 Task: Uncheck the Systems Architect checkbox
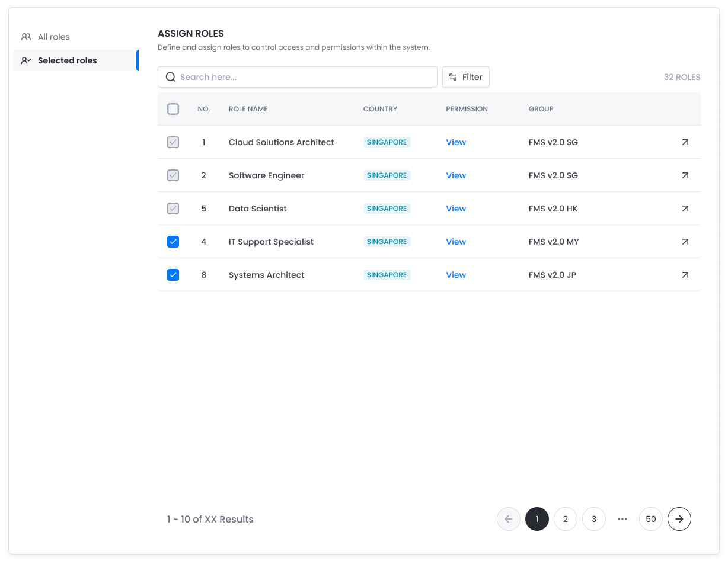[173, 275]
